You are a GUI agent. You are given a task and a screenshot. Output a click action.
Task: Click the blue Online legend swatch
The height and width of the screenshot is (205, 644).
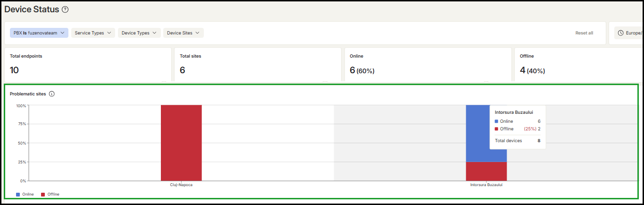coord(18,194)
